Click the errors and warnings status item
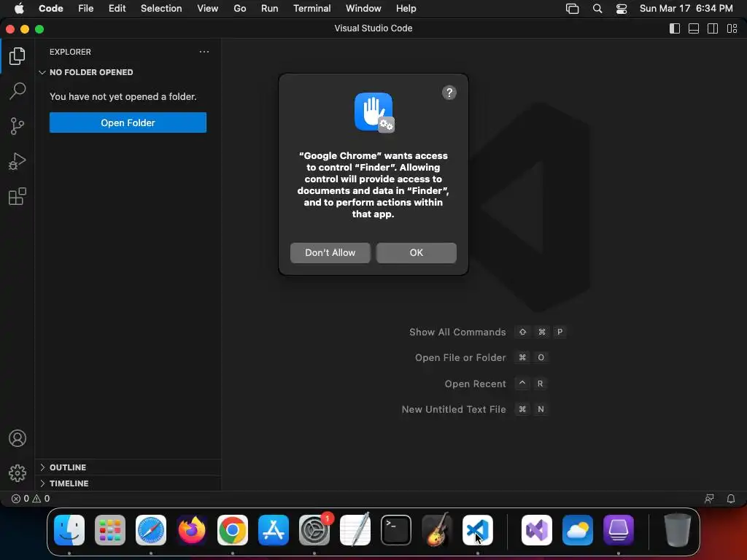747x560 pixels. click(x=31, y=499)
